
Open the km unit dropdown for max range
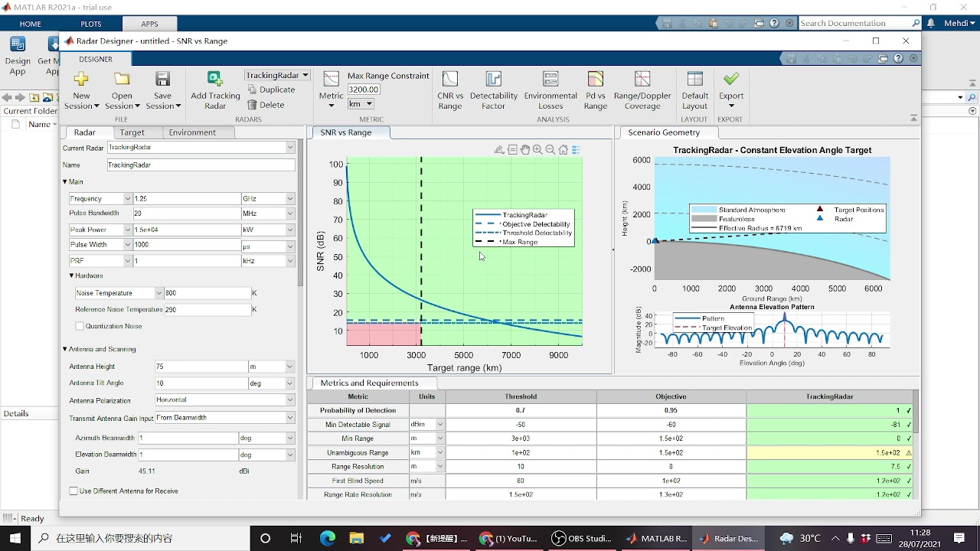coord(361,104)
